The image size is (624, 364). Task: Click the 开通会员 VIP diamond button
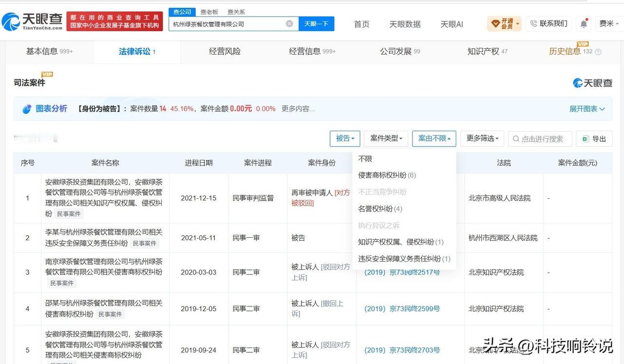coord(504,23)
